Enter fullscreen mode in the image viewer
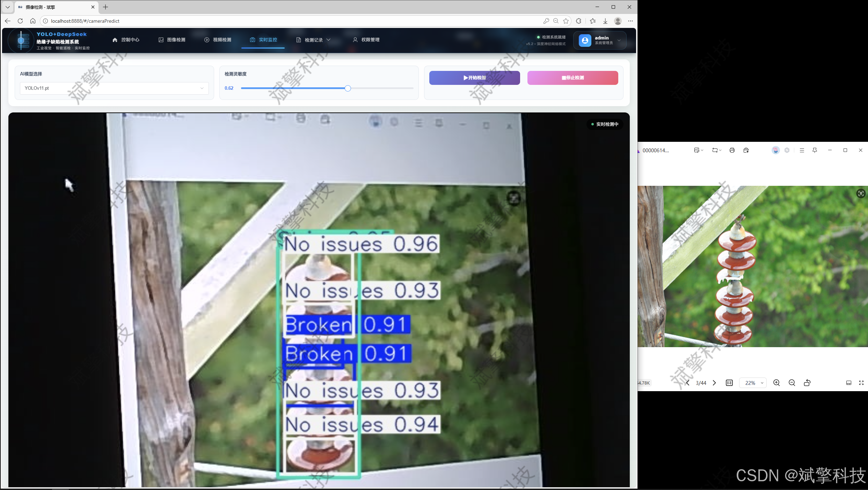Screen dimensions: 868x490 (x=861, y=383)
